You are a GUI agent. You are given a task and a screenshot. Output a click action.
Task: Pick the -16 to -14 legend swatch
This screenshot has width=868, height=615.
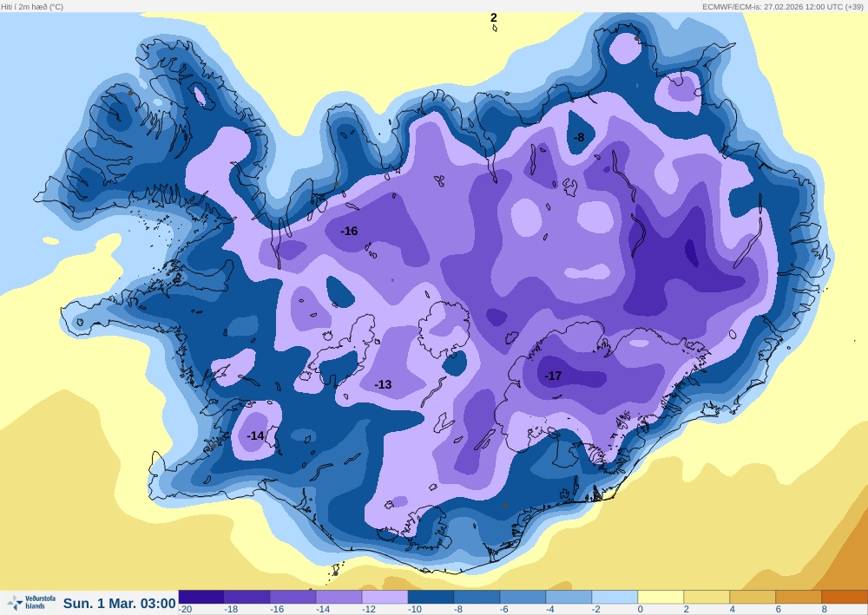tap(293, 597)
